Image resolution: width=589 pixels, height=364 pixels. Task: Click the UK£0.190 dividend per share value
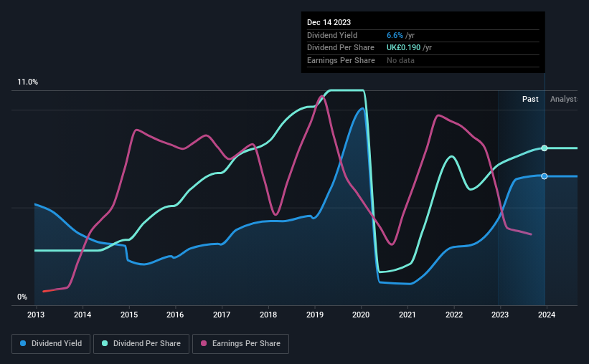click(x=403, y=48)
